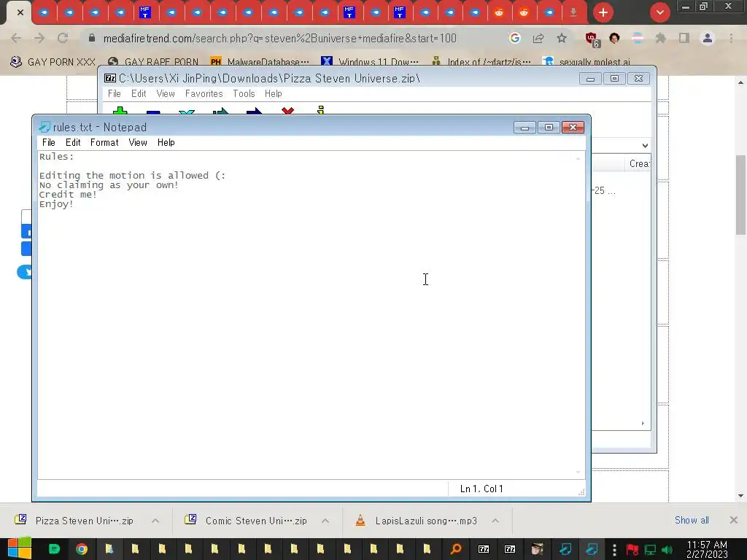Bookmark this page with the star
Screen dimensions: 747x560
562,38
